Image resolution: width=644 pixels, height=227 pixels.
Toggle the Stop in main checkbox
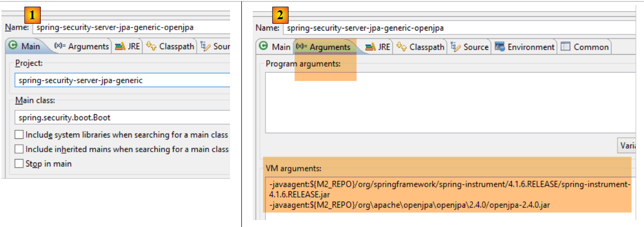pyautogui.click(x=19, y=163)
